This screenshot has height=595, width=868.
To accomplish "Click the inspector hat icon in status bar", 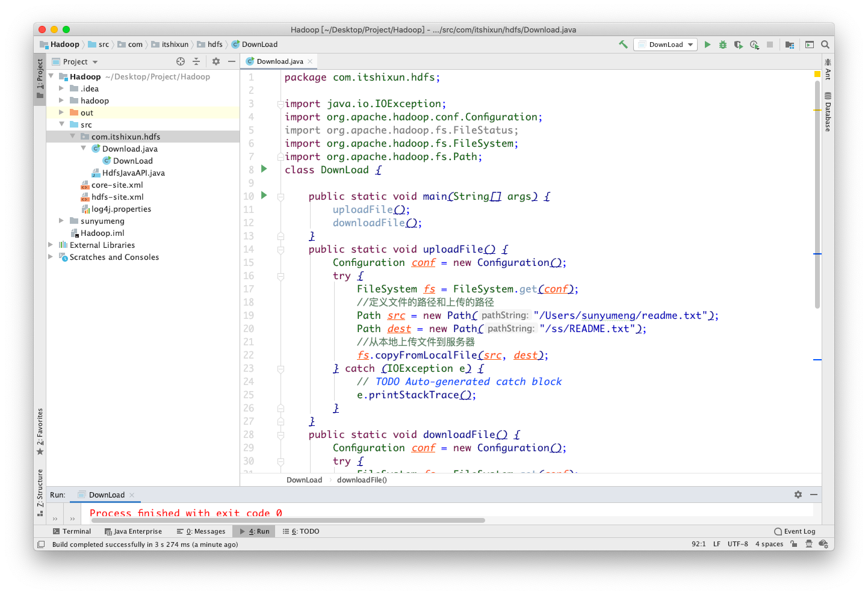I will [x=809, y=544].
